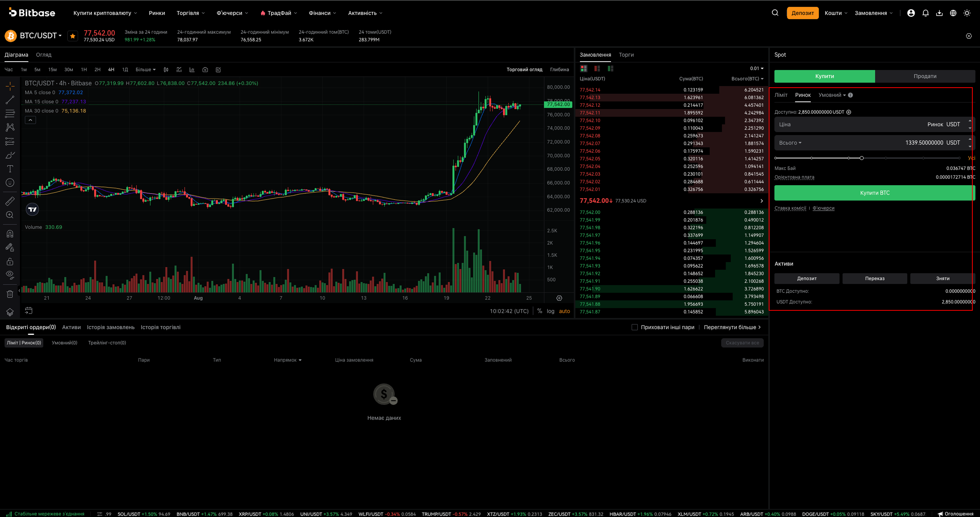Show bids-only order book view

611,68
